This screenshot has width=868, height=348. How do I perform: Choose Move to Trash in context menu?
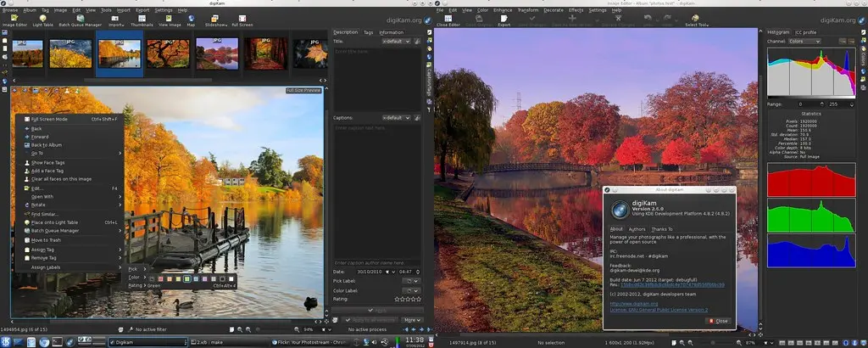point(70,240)
